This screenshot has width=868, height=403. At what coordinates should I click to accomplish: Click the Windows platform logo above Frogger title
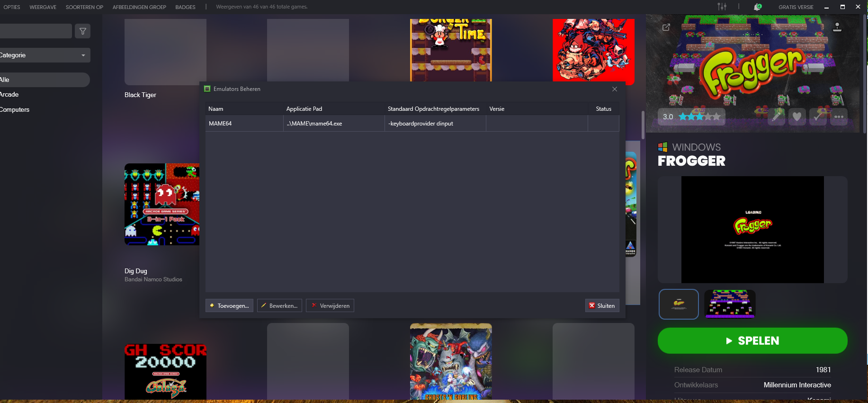pos(662,147)
